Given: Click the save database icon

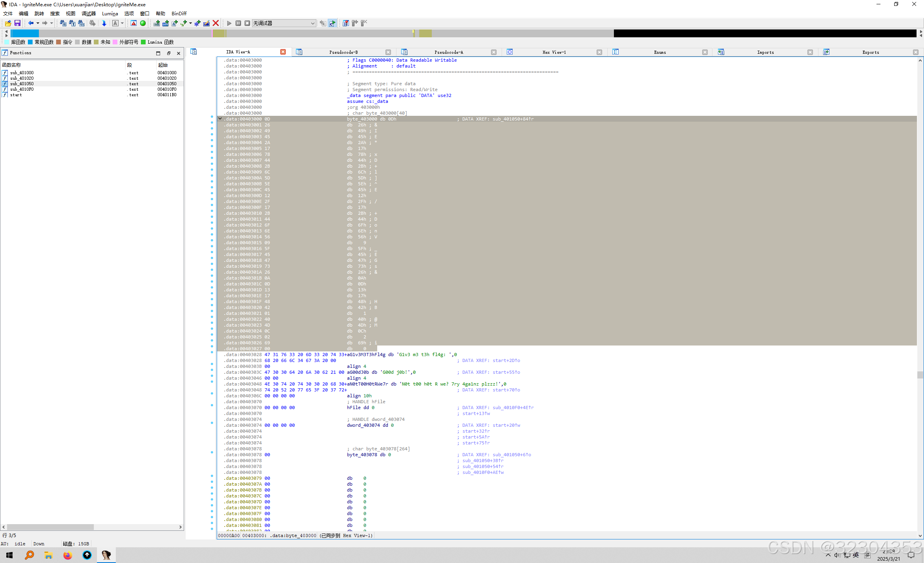Looking at the screenshot, I should point(17,23).
